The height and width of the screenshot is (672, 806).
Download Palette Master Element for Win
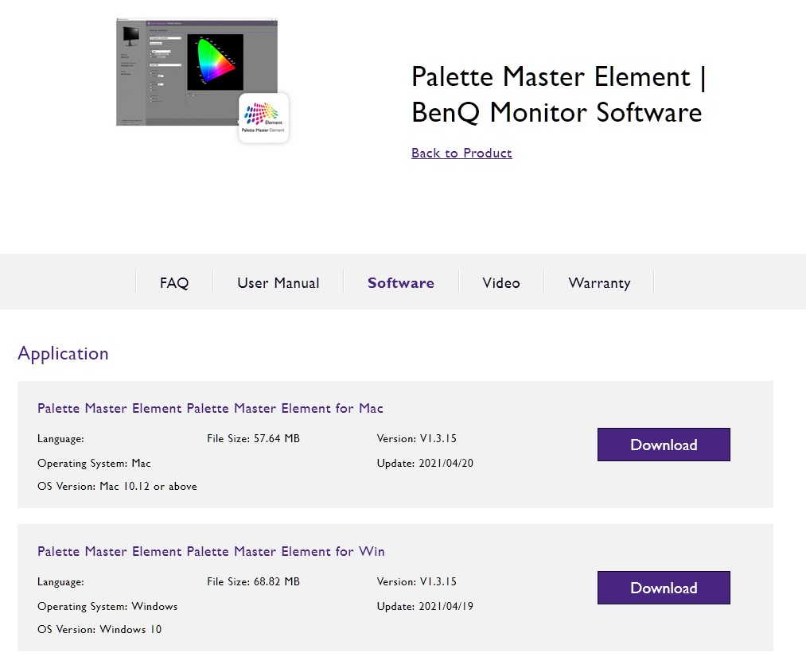click(x=664, y=588)
